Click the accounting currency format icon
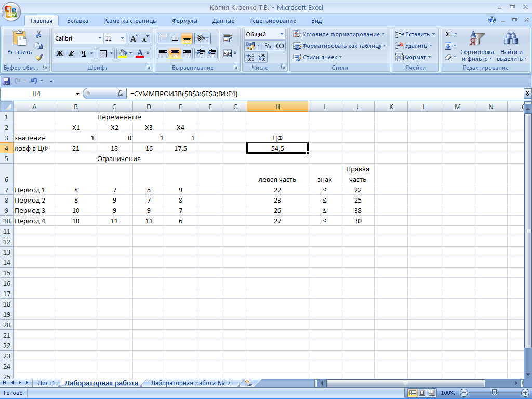Screen dimensions: 532x399 point(250,46)
